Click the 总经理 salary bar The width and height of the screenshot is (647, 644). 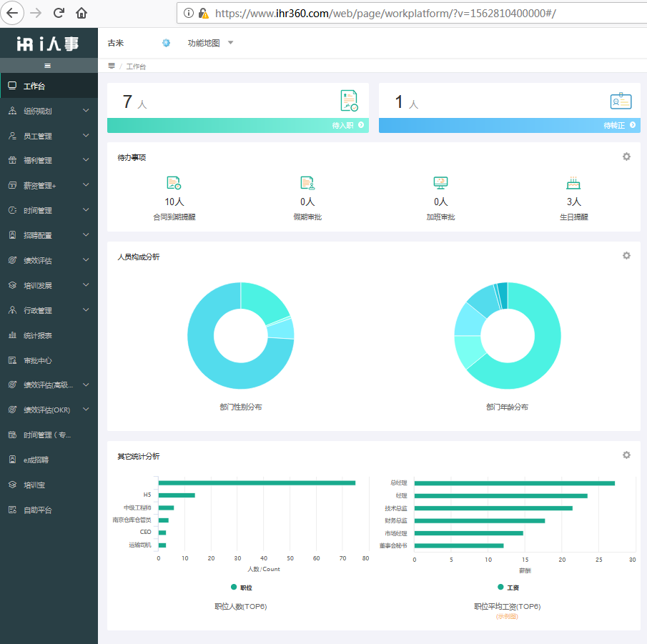pyautogui.click(x=515, y=483)
